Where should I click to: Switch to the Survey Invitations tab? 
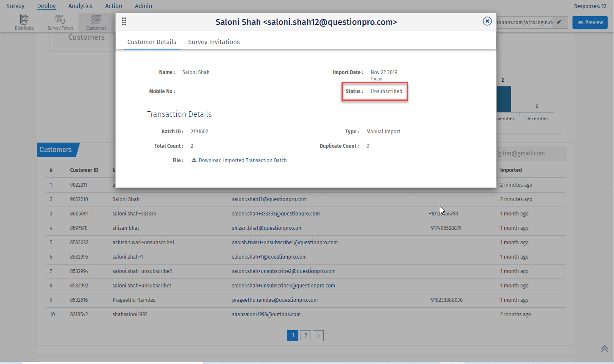214,42
